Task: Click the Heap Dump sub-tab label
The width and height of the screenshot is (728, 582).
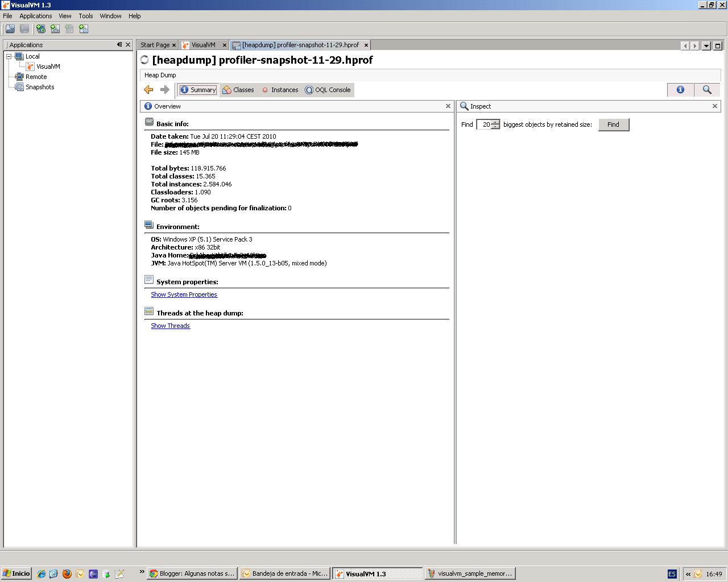Action: click(x=160, y=75)
